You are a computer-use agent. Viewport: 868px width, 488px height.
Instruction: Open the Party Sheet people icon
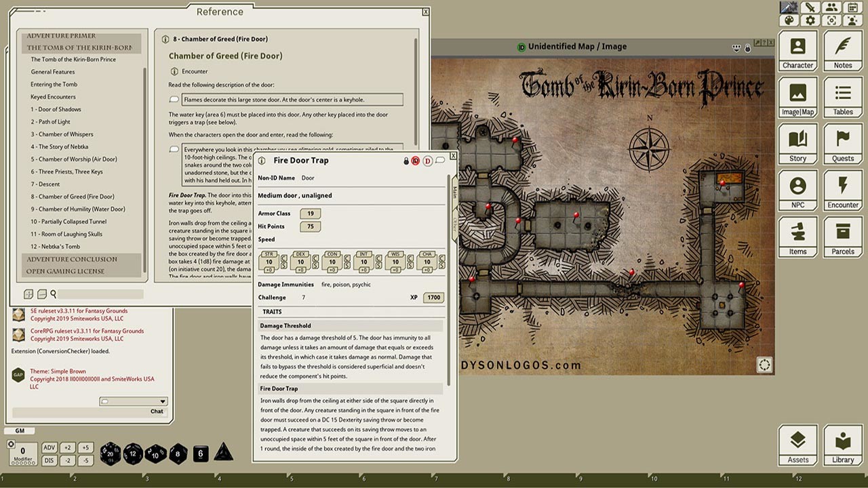click(x=832, y=7)
